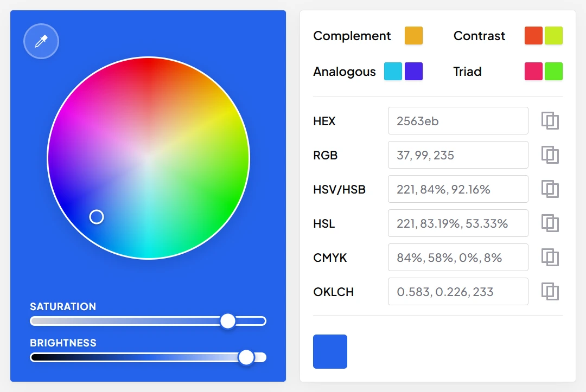Click the Complement label
This screenshot has height=392, width=586.
coord(352,36)
